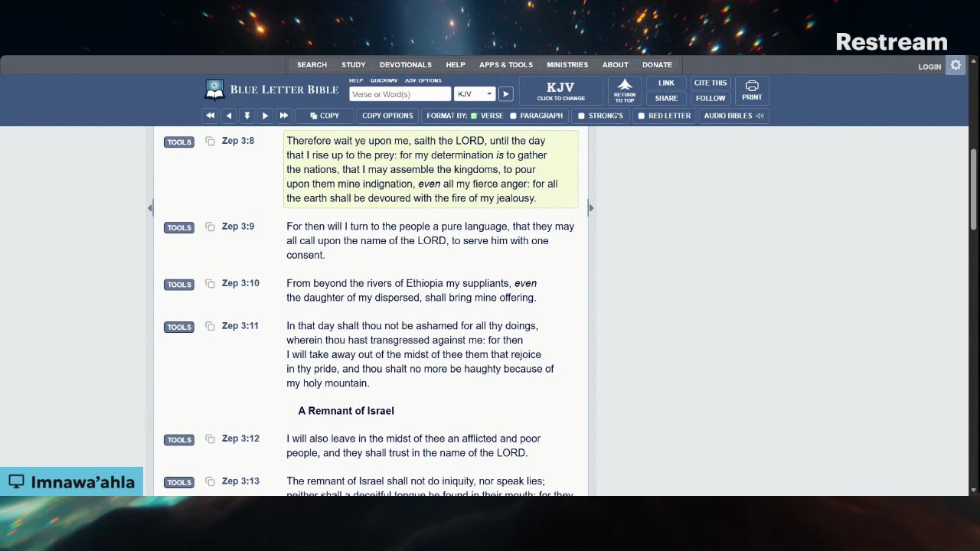Open the Donate menu item
980x551 pixels.
(x=657, y=65)
